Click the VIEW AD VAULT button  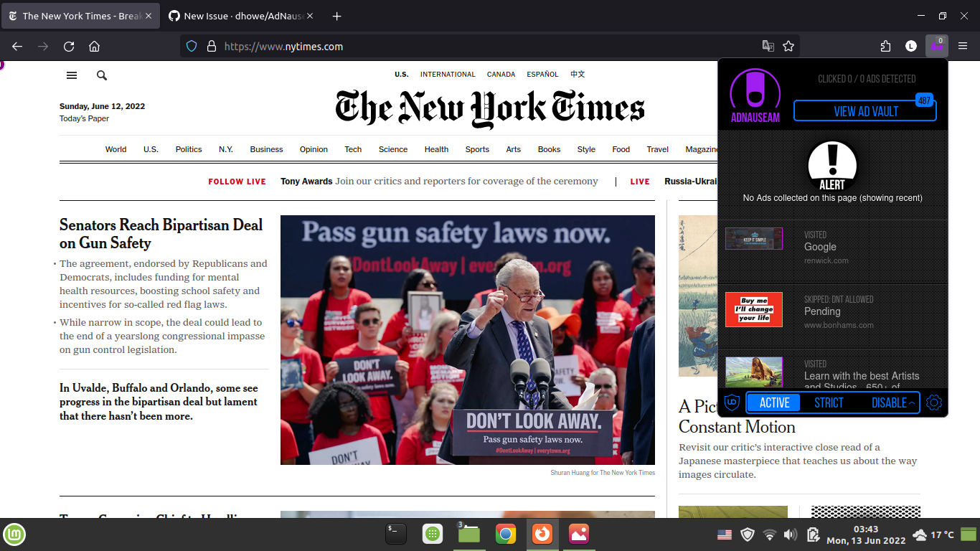coord(864,110)
